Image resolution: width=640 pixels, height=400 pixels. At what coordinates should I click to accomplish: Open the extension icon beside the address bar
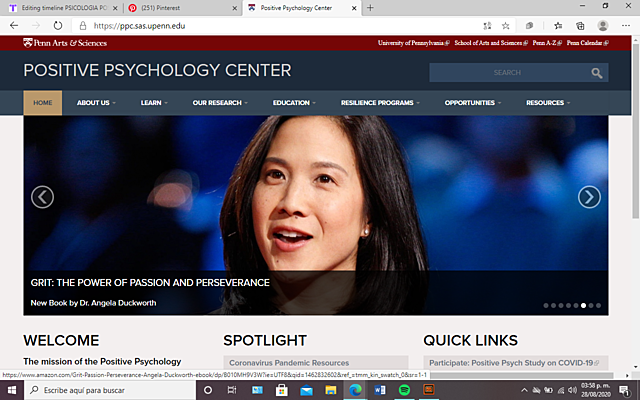point(529,26)
